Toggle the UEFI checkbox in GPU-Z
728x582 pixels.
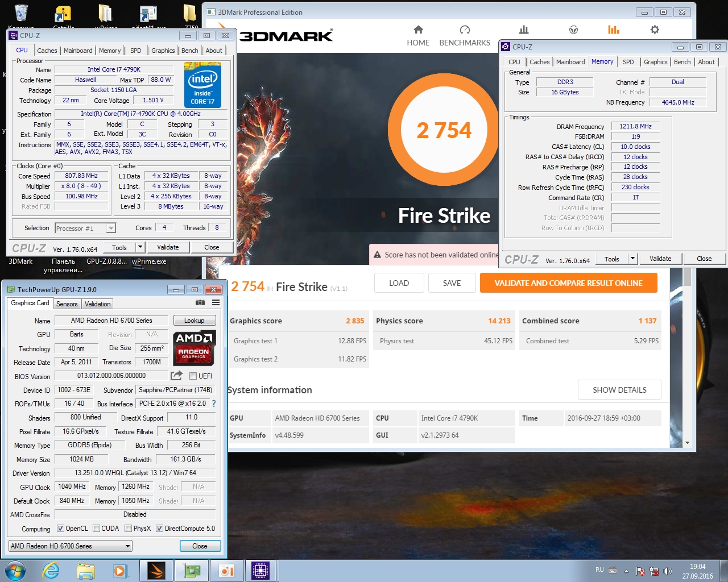tap(193, 376)
